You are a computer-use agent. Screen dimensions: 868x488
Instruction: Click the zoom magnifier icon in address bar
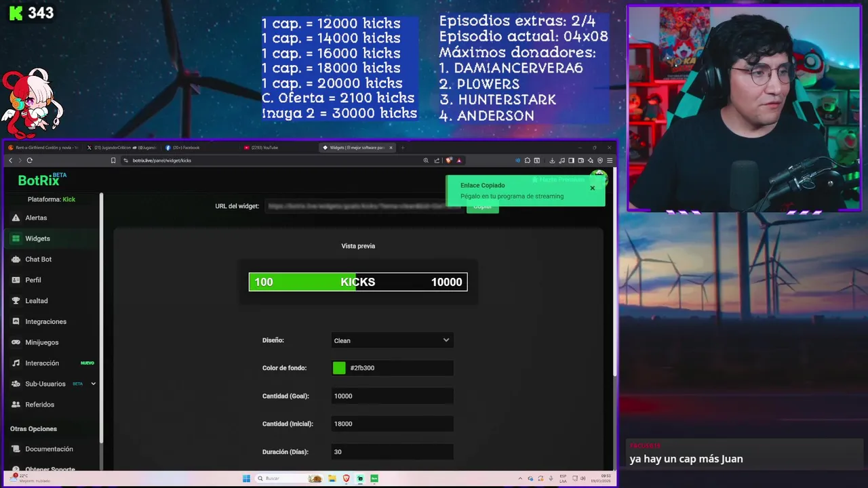426,160
